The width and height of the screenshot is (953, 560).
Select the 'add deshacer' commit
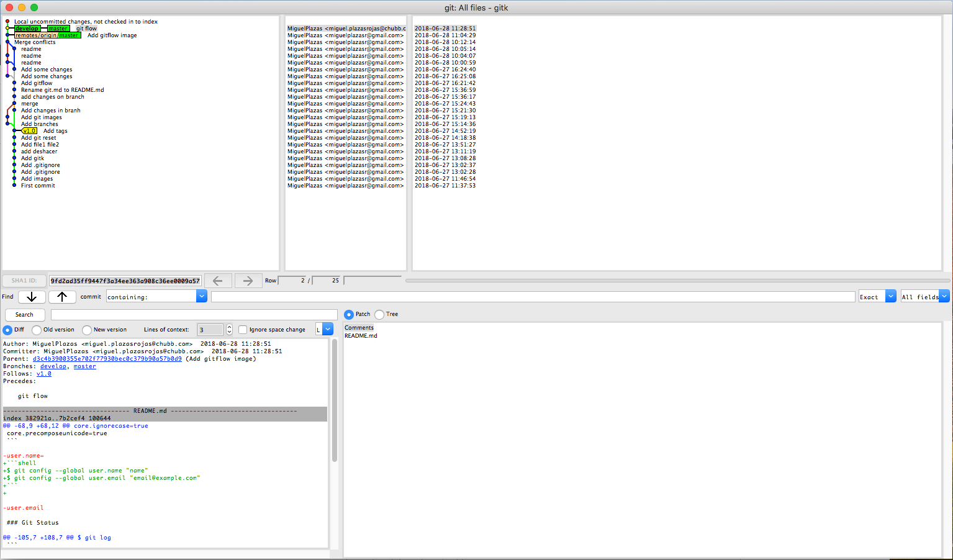tap(39, 151)
